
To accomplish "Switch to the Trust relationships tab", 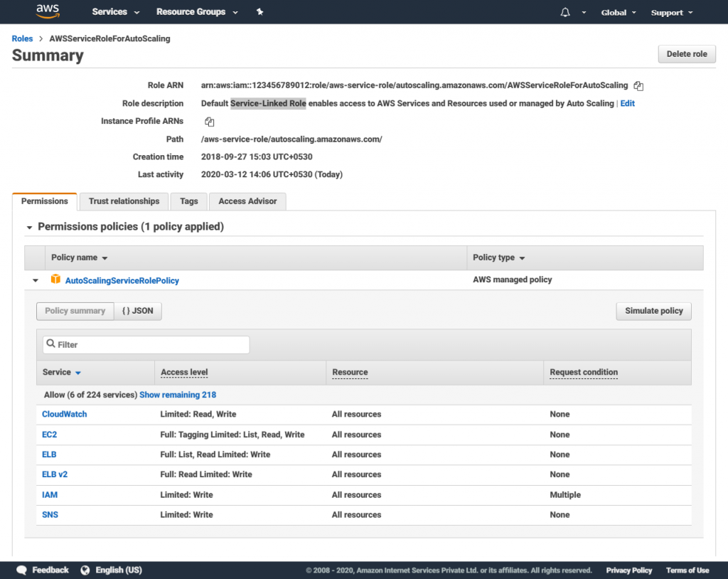I will point(123,201).
